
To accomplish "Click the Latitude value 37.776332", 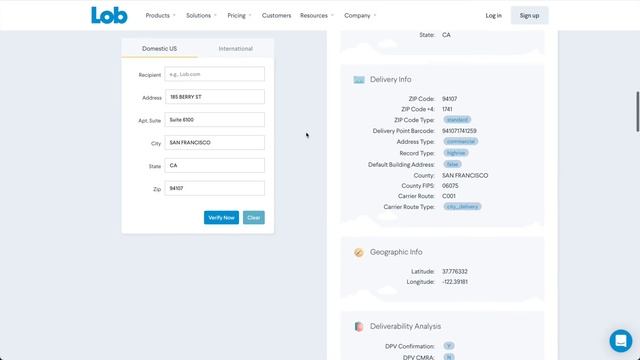I will point(455,271).
